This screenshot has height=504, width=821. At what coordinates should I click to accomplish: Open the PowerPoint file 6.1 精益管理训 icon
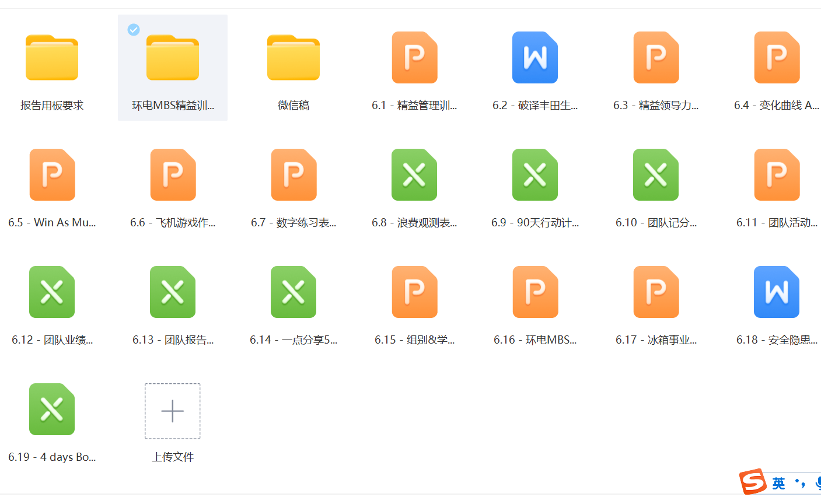414,57
